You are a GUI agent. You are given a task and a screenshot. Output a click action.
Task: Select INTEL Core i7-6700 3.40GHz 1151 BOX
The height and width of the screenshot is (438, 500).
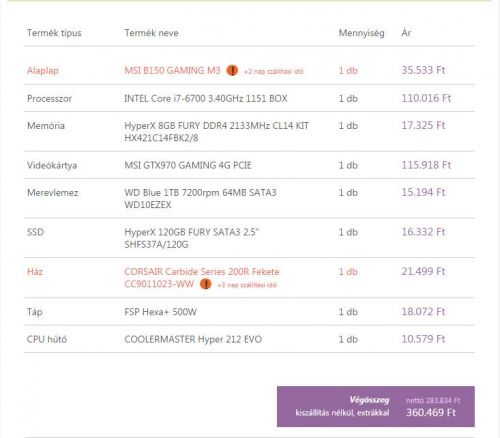(206, 99)
